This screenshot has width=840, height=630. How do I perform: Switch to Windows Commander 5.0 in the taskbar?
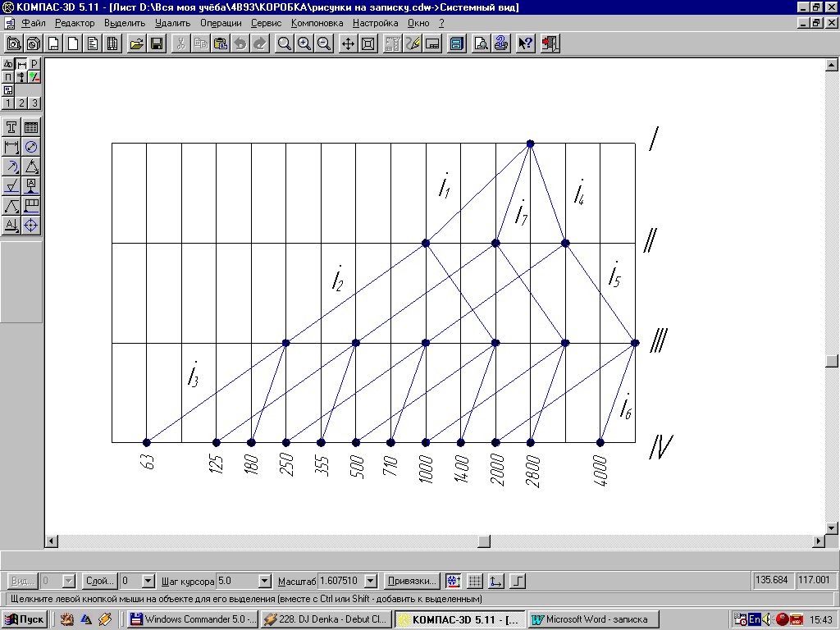(194, 619)
